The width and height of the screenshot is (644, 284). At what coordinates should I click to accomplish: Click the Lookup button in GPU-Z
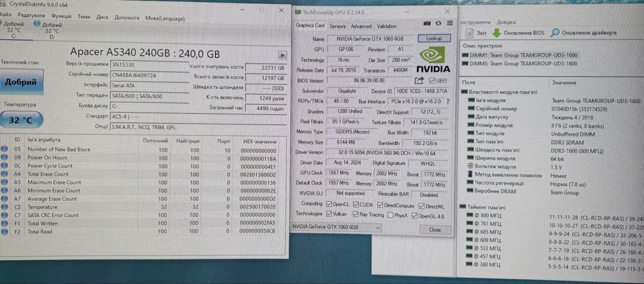click(x=434, y=38)
